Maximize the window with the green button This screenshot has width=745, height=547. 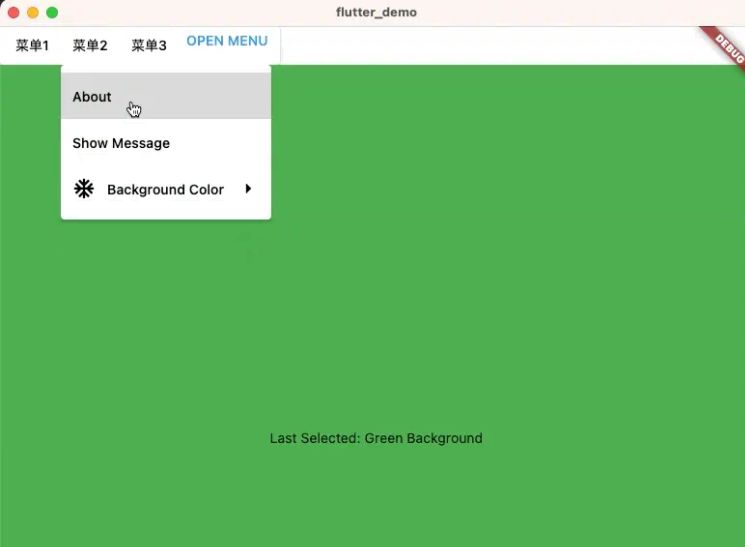pos(52,13)
